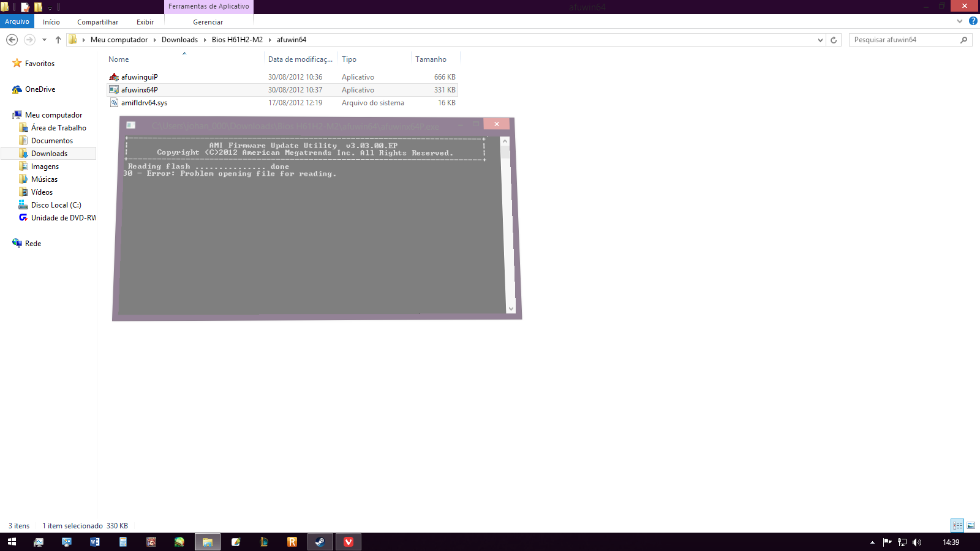Expand chevron after Downloads in address bar

[205, 40]
